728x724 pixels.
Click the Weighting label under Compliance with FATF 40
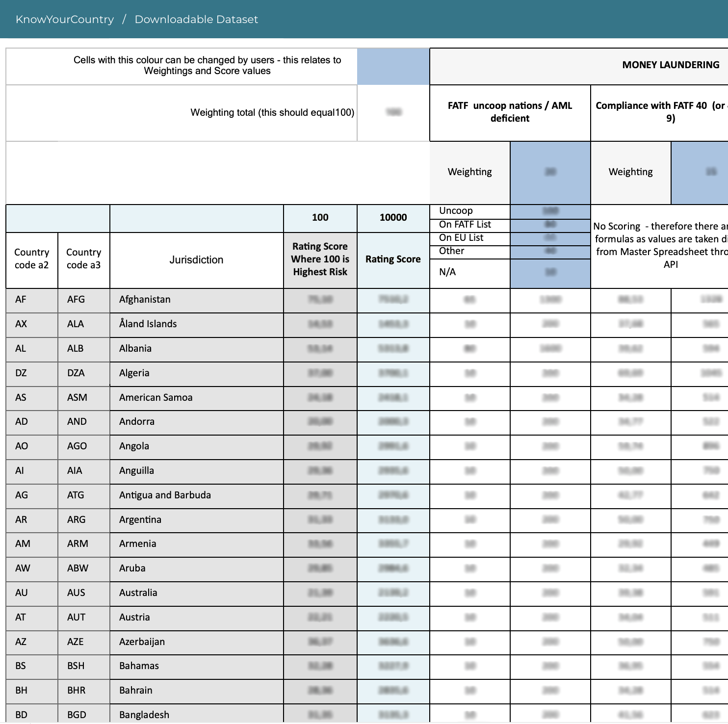[631, 172]
